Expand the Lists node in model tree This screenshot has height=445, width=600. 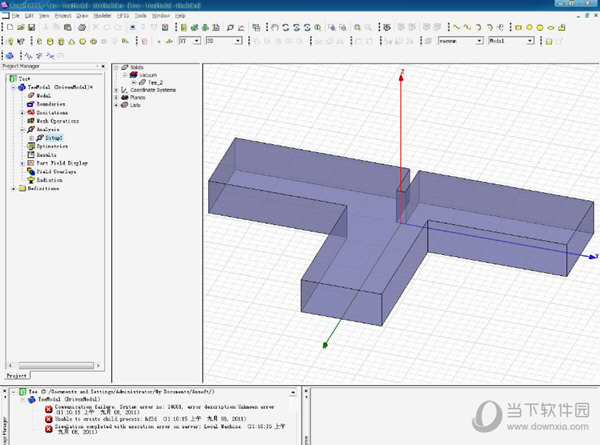(x=116, y=105)
